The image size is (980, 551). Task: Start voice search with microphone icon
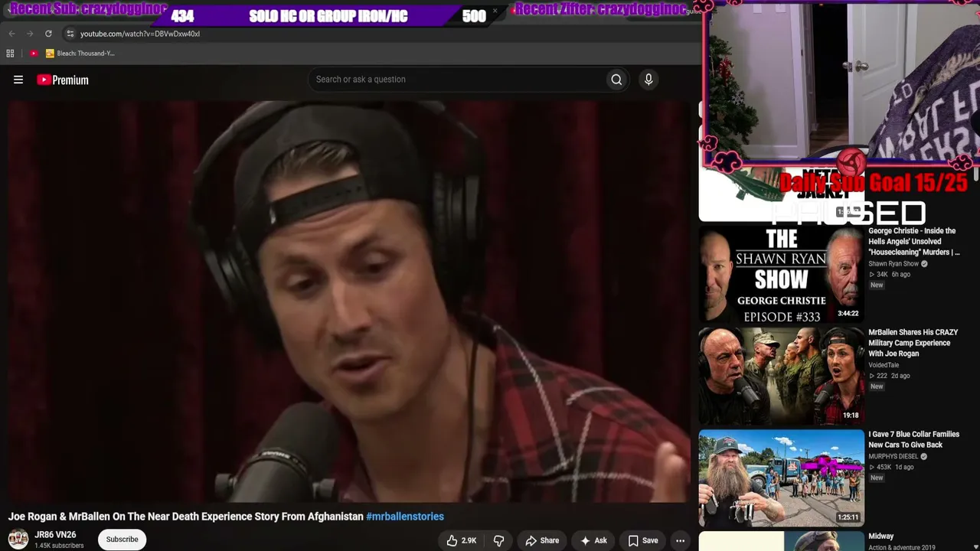pyautogui.click(x=648, y=80)
